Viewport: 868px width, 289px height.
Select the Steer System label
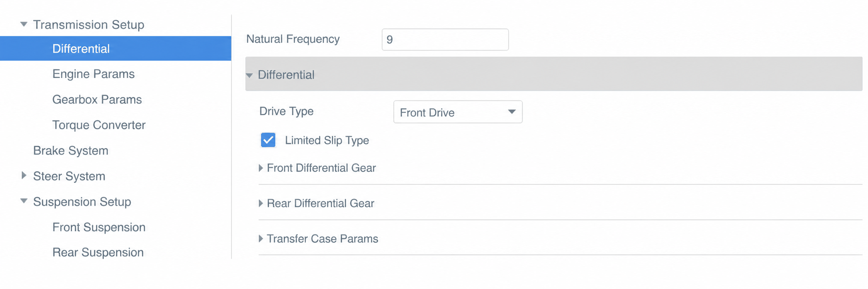(69, 176)
